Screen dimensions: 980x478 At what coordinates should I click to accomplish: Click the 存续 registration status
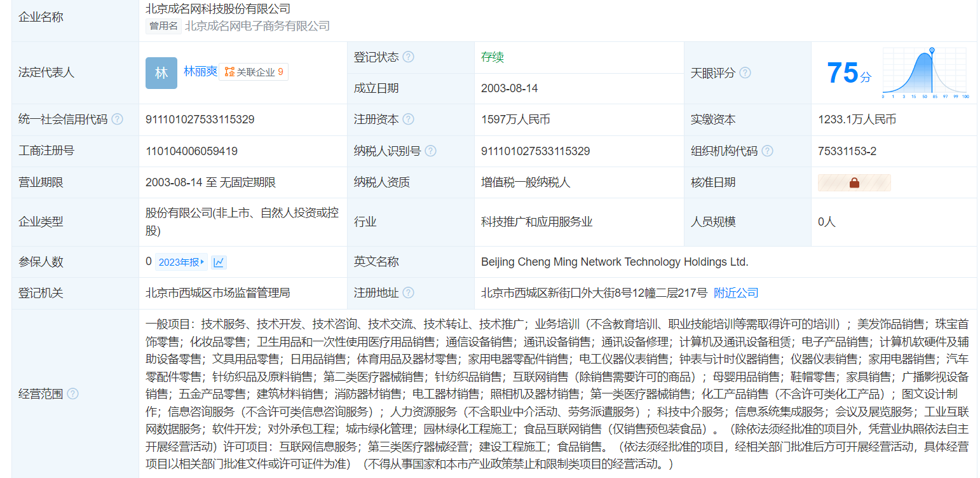493,57
